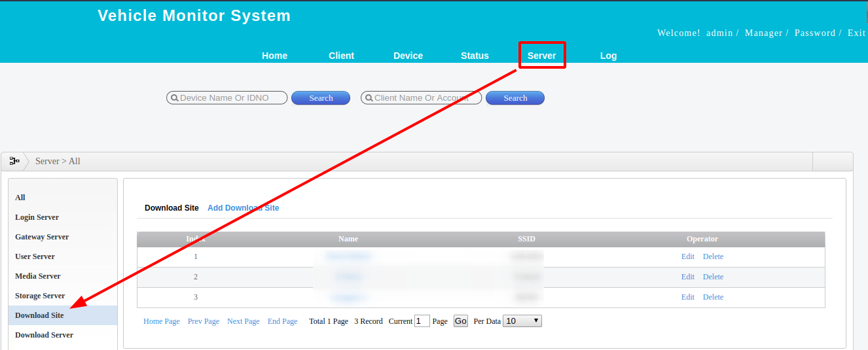Screen dimensions: 868x350
Task: Open the Server menu tab
Action: 541,56
